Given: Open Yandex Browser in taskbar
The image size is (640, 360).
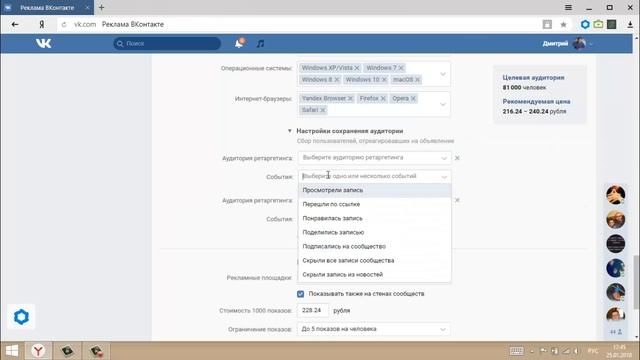Looking at the screenshot, I should point(38,351).
